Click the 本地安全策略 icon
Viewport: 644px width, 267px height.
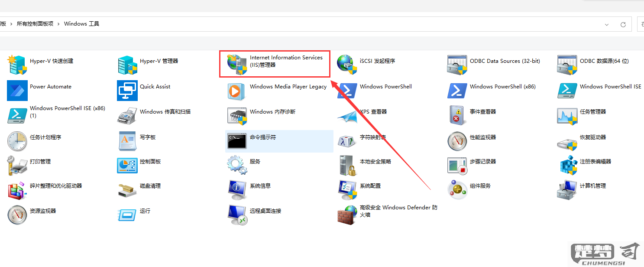pos(347,166)
